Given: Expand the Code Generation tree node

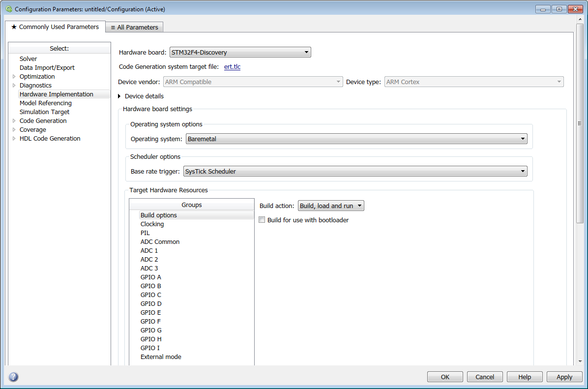Looking at the screenshot, I should (14, 120).
